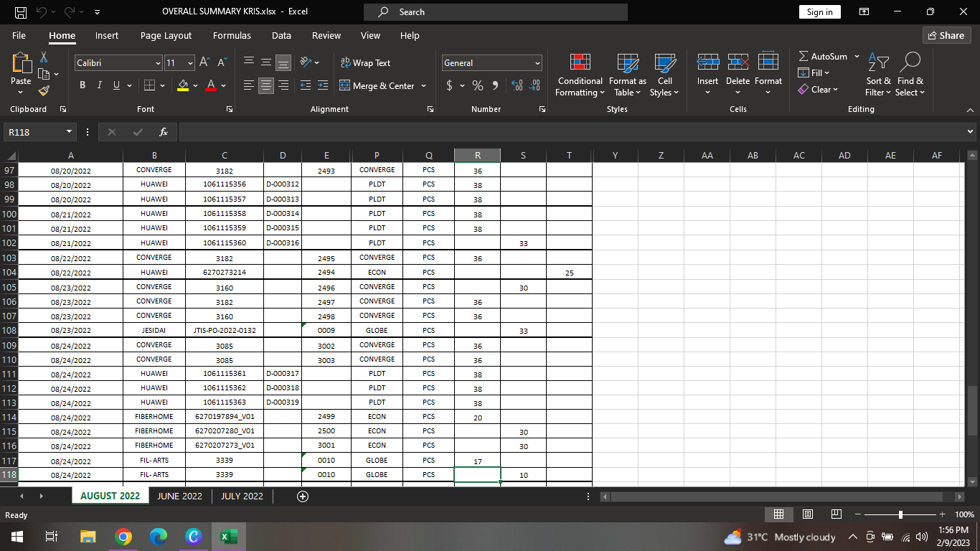Switch to JUNE 2022 sheet tab

tap(179, 496)
